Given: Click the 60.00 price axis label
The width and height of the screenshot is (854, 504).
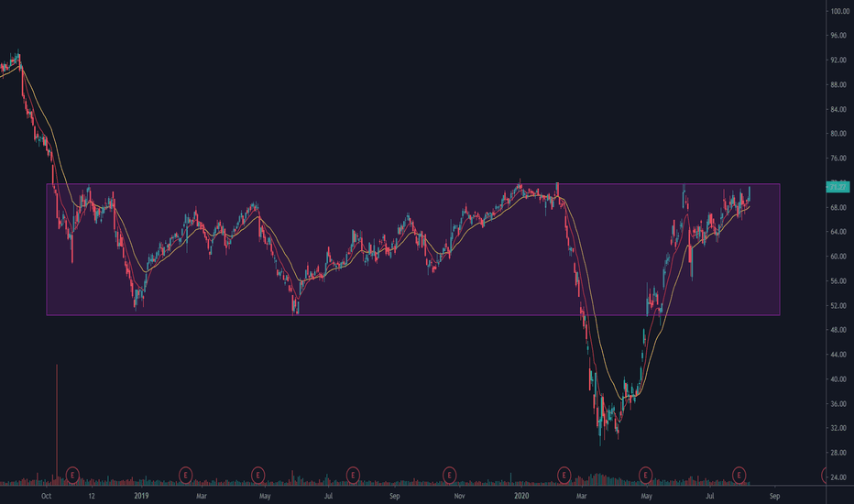Looking at the screenshot, I should [x=838, y=256].
